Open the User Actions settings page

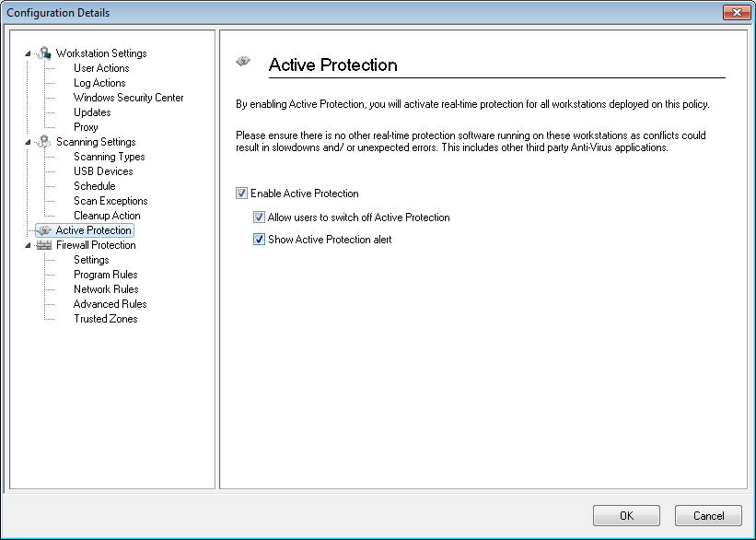tap(101, 68)
